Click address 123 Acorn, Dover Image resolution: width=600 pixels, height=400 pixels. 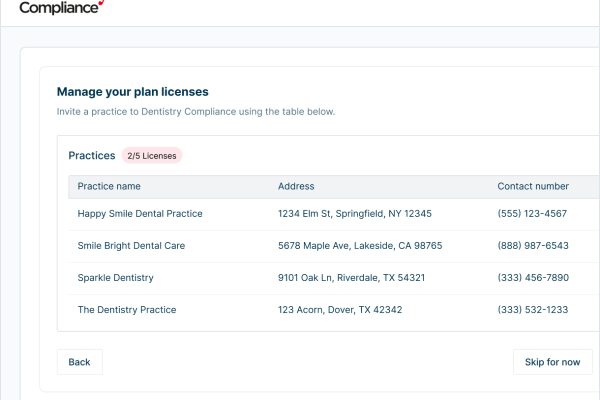pos(340,310)
